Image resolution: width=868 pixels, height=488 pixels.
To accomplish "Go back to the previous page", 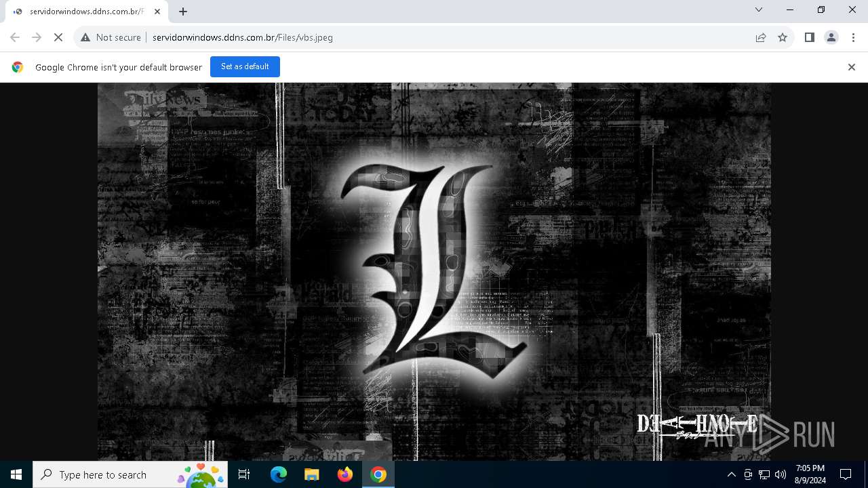I will [x=15, y=37].
